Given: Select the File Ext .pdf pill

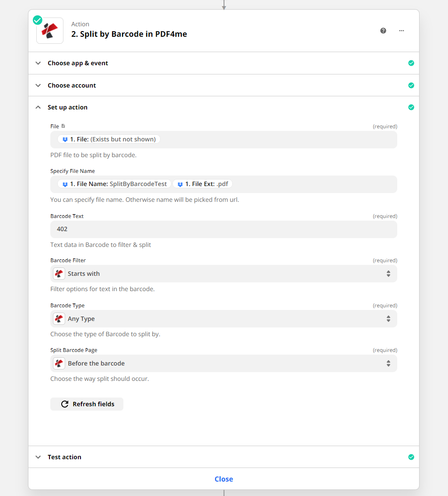Looking at the screenshot, I should [x=203, y=184].
